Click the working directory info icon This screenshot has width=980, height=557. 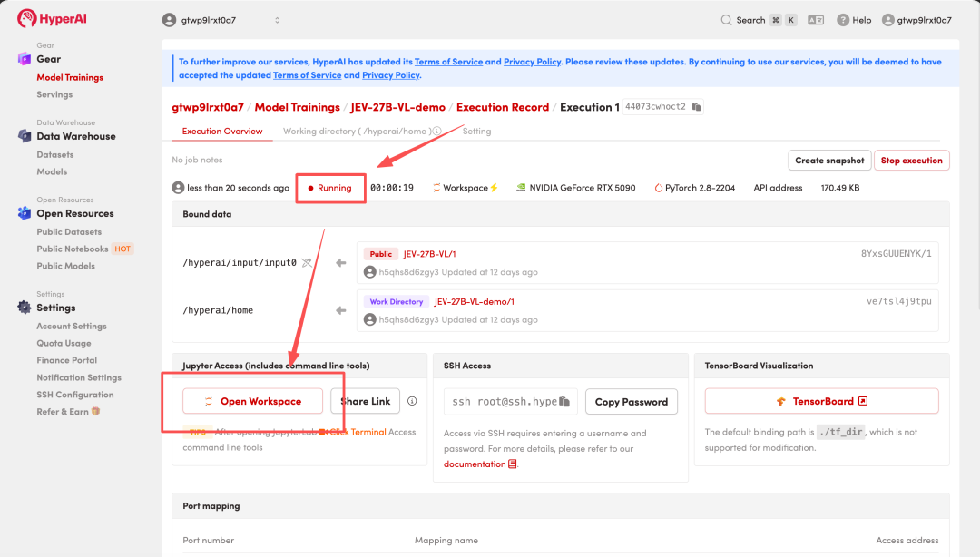436,132
